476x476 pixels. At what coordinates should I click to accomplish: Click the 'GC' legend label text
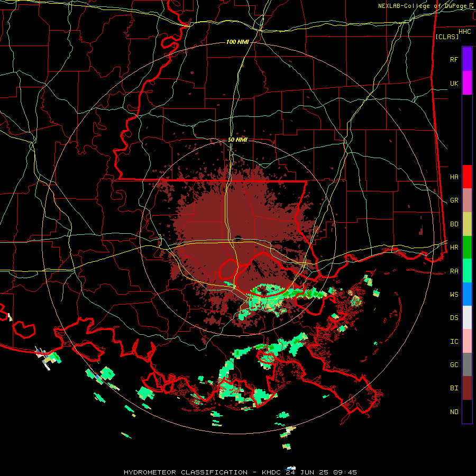tap(454, 365)
